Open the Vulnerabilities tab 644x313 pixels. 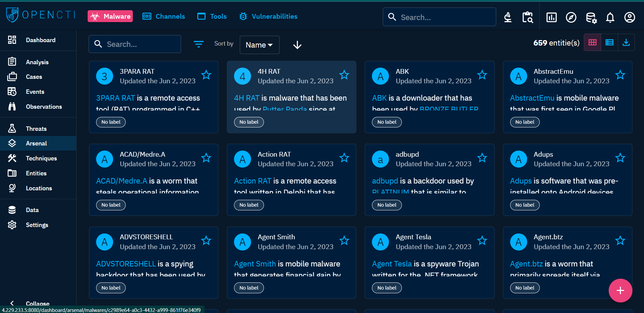[x=268, y=16]
